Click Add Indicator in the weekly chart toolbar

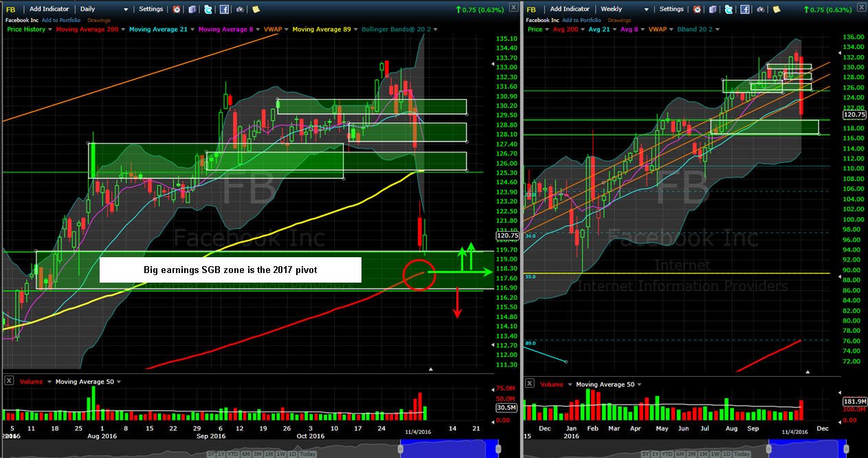(x=569, y=10)
